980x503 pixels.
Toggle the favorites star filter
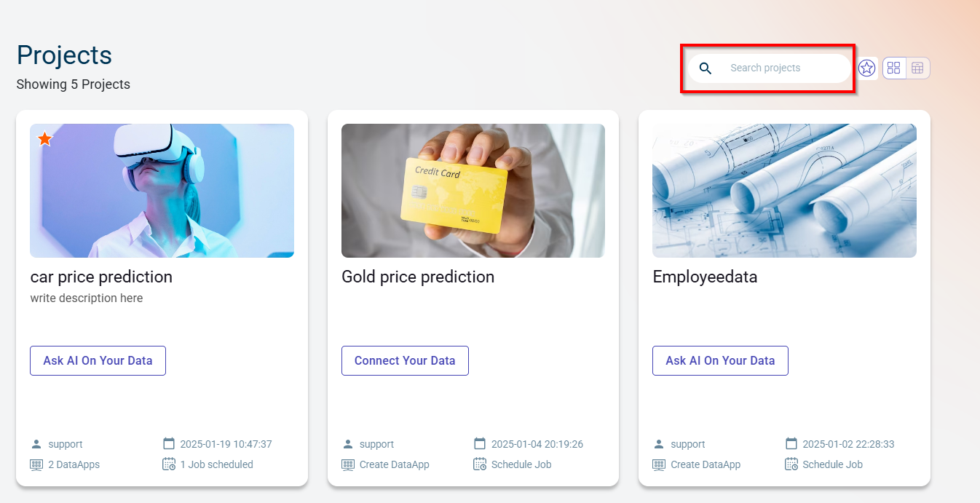click(x=866, y=68)
